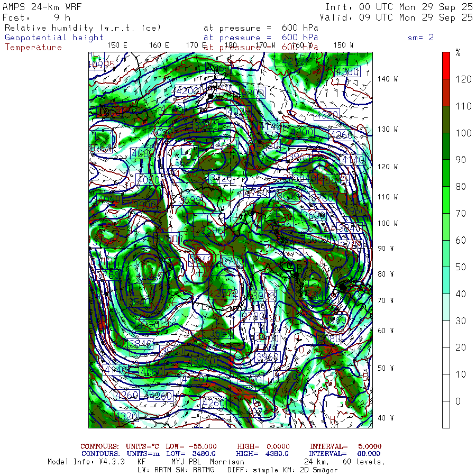This screenshot has height=476, width=476.
Task: Click the 'UNITS=m' height contour text
Action: pos(143,454)
